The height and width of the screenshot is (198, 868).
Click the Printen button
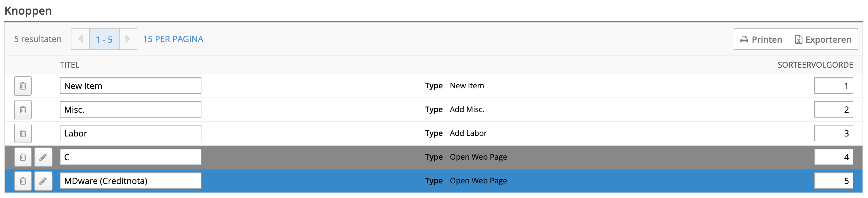point(761,39)
